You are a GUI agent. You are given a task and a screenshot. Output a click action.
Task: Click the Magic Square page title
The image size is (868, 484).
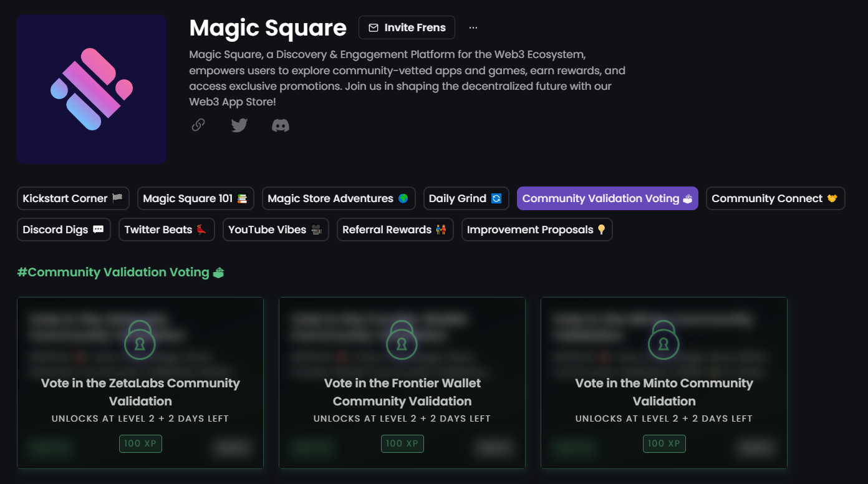(x=268, y=28)
